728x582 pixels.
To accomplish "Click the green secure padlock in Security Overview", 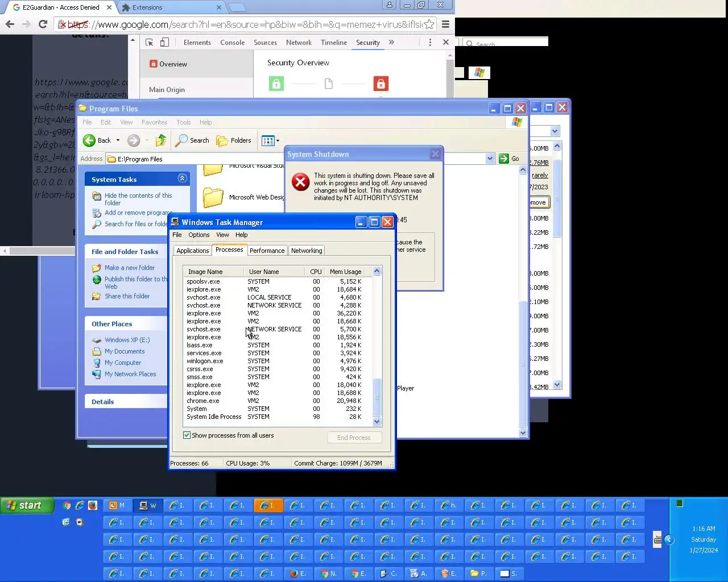I will coord(276,84).
